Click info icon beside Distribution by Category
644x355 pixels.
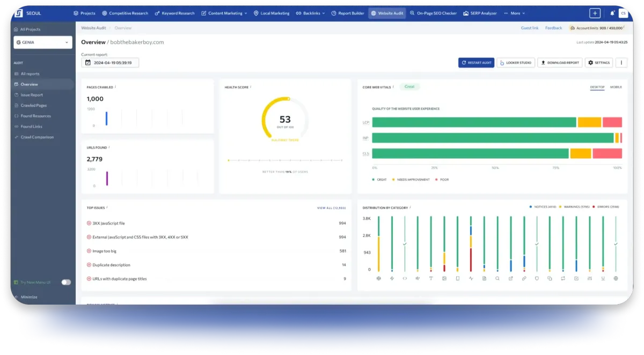coord(409,208)
